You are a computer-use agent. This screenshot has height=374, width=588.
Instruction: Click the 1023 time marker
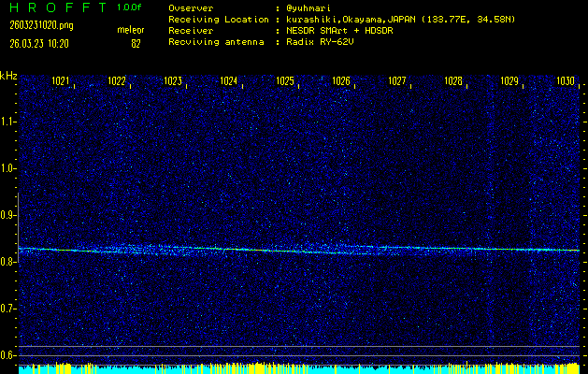(173, 81)
